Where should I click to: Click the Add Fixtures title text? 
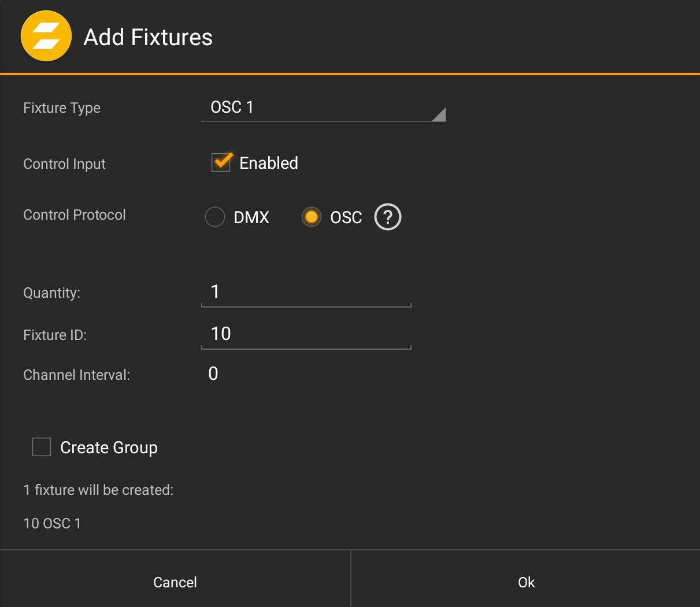click(148, 37)
